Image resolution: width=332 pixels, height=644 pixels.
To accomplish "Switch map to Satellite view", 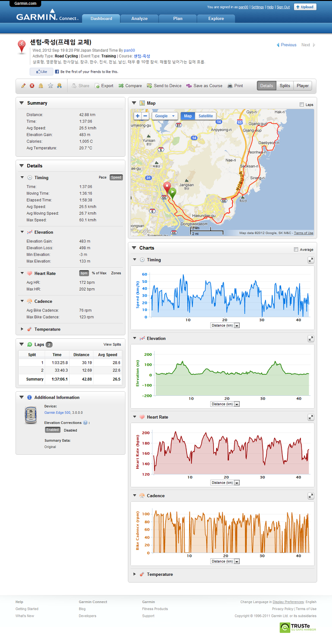I will [x=206, y=116].
